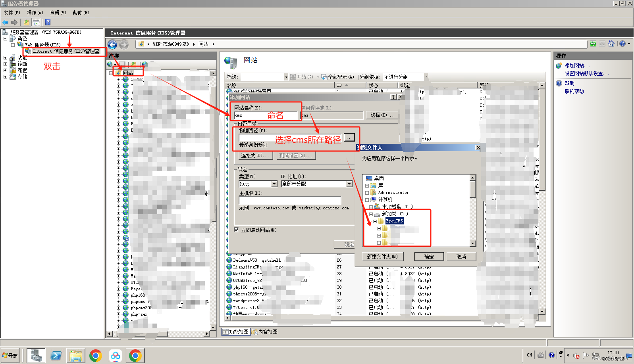Click the IIS Refresh icon beside address bar
The width and height of the screenshot is (634, 364).
click(593, 44)
